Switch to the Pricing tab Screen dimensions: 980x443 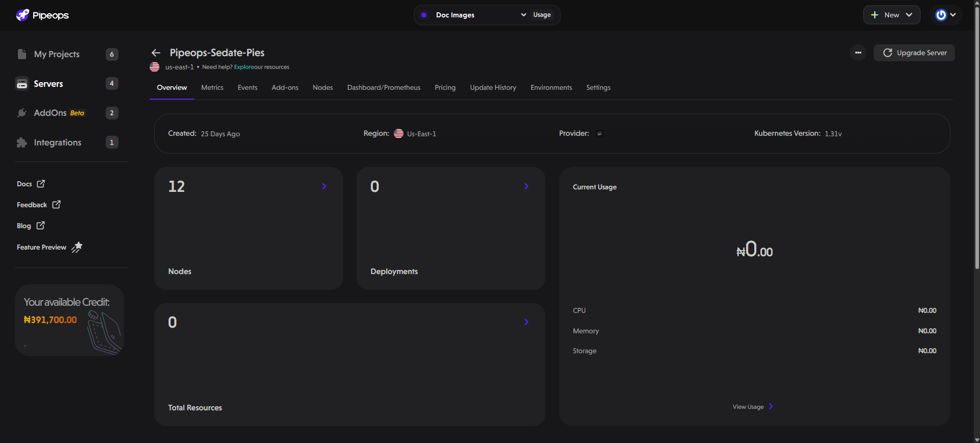click(x=445, y=88)
